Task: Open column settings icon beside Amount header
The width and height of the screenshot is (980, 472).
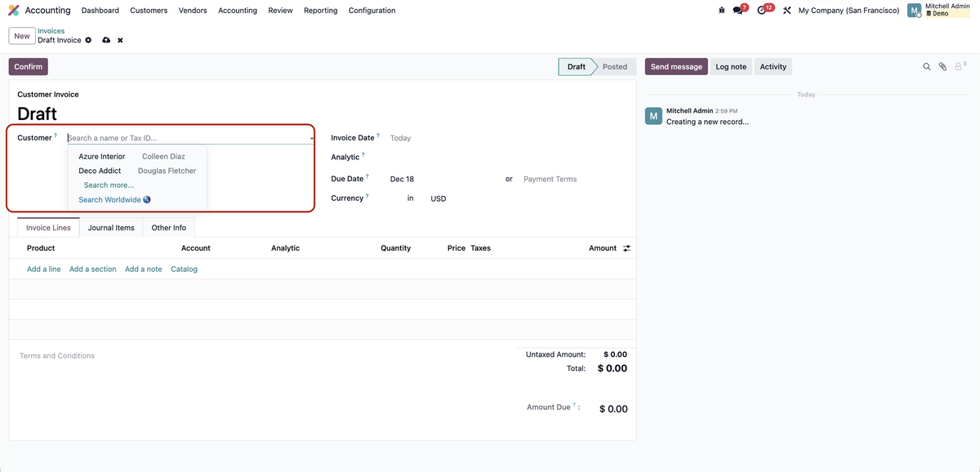Action: 626,248
